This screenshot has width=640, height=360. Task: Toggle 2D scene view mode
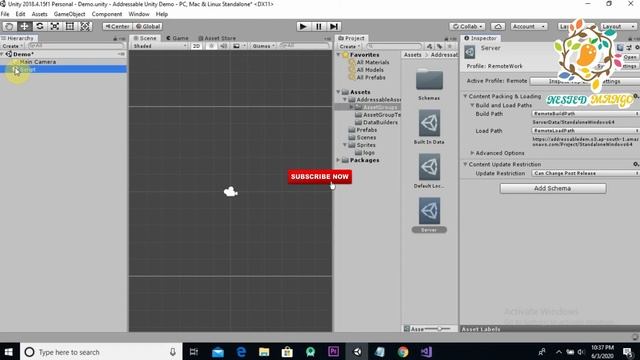196,46
